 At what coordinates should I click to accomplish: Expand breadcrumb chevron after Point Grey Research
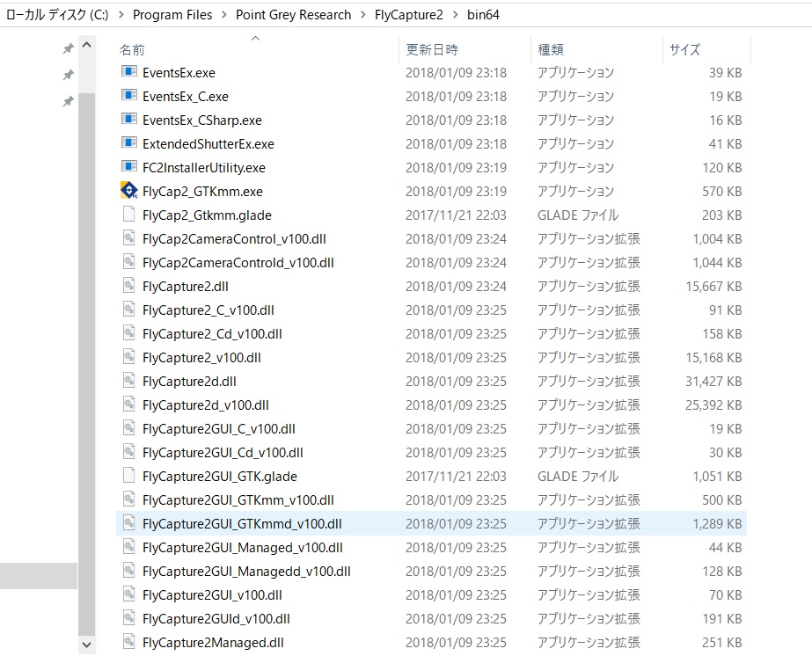[362, 14]
